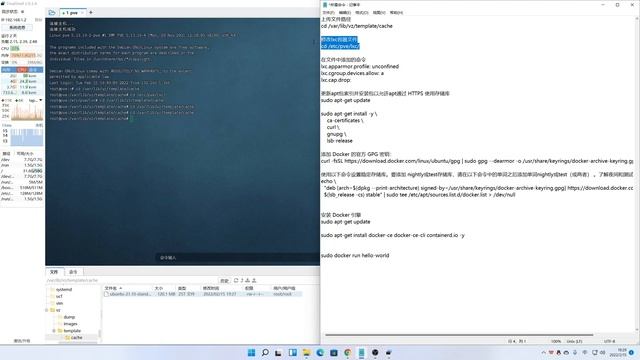Click the remote path field /var/lib/vz/template/cache
The width and height of the screenshot is (640, 360).
point(131,280)
